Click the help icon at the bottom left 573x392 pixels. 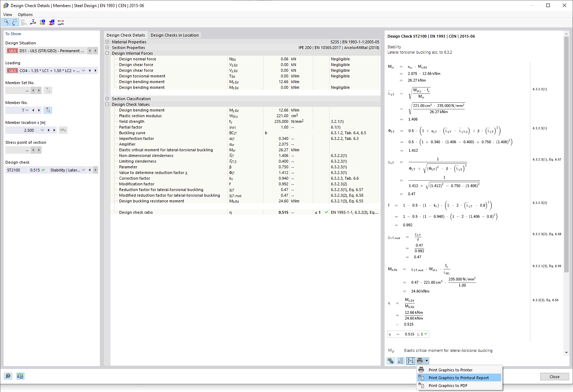[x=8, y=376]
